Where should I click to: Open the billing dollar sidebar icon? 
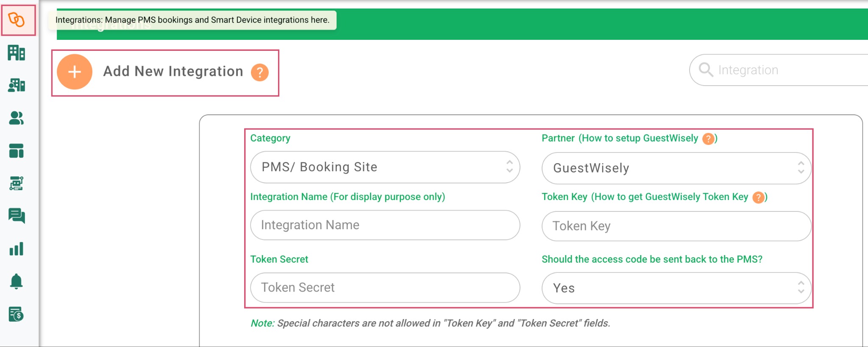[x=17, y=314]
